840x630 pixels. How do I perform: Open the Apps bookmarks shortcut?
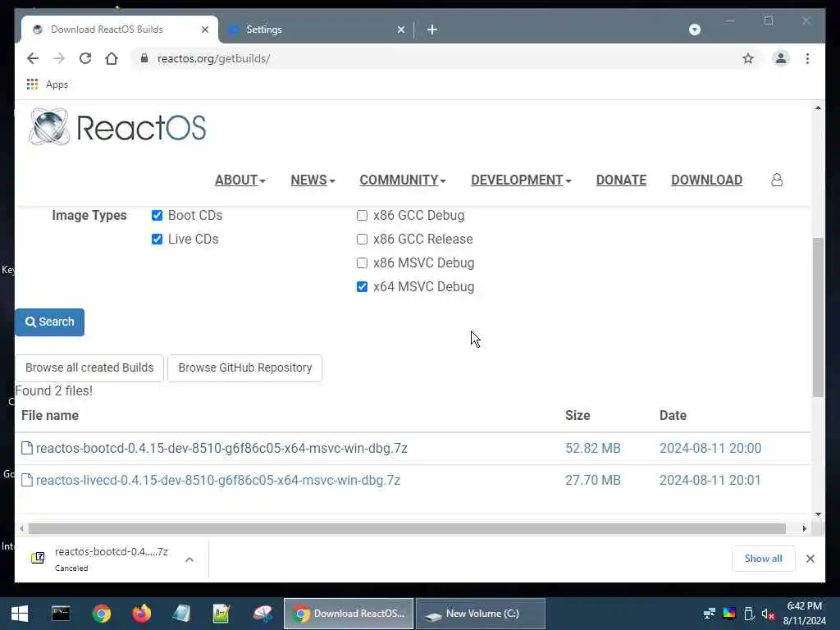tap(47, 84)
